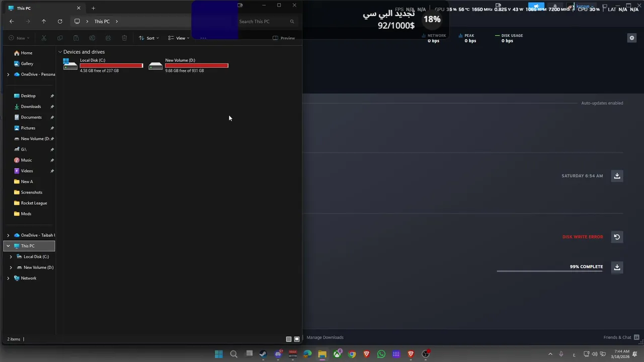Collapse the Devices and drives group
The image size is (644, 362).
pos(60,52)
